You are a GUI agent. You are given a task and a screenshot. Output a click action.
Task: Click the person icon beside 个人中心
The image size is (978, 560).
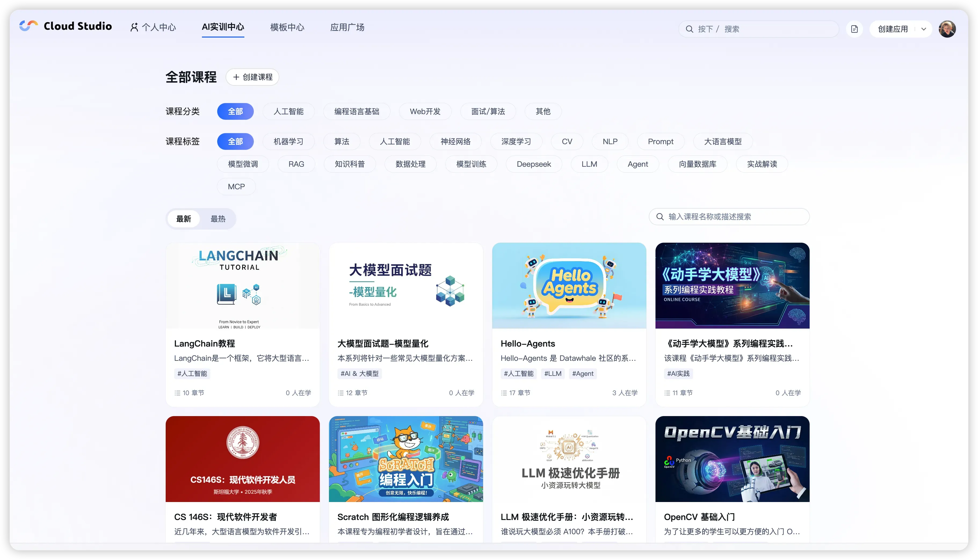(x=134, y=27)
